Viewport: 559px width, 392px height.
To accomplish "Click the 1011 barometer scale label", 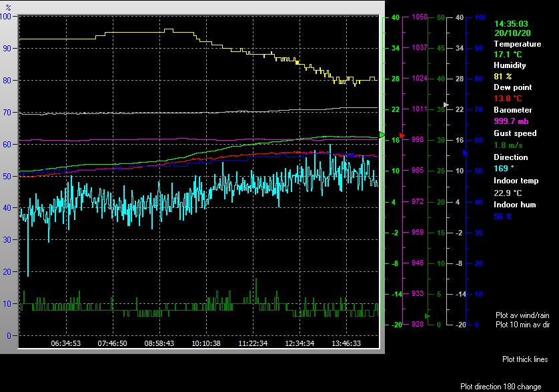I will click(x=419, y=109).
